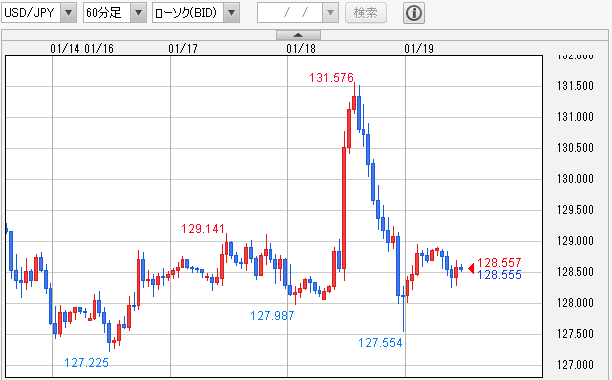Click the 01/17 date label
Image resolution: width=612 pixels, height=380 pixels.
(x=183, y=49)
